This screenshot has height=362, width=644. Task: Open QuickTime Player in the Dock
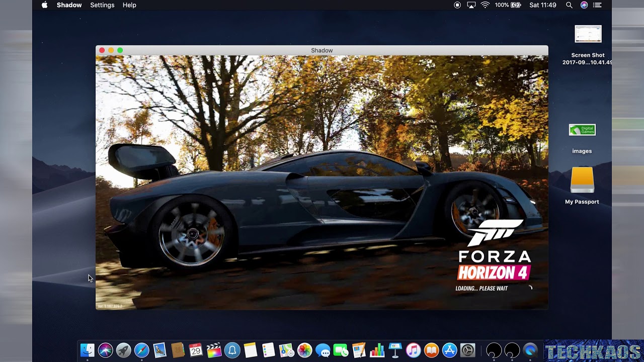530,350
